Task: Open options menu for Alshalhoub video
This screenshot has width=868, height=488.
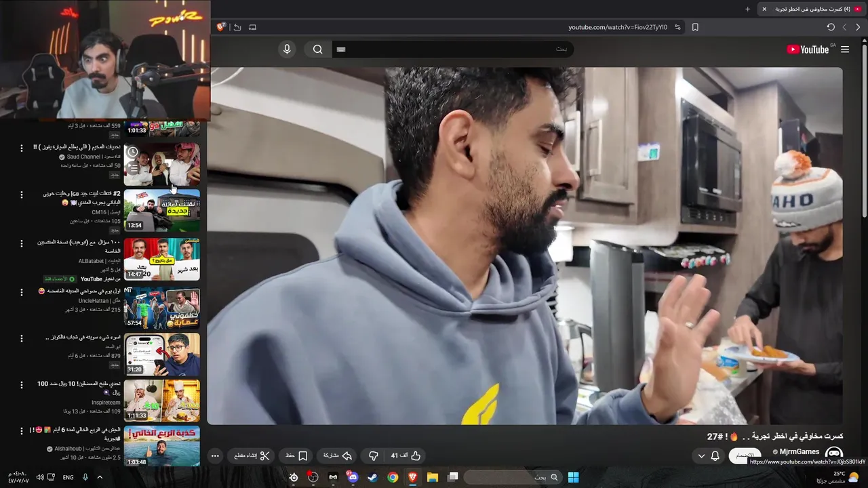Action: point(22,431)
